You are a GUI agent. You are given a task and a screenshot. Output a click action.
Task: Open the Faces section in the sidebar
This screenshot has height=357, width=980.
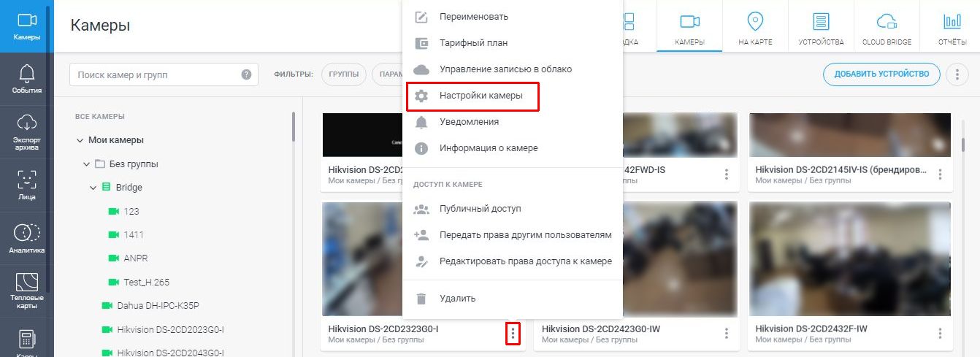tap(26, 185)
